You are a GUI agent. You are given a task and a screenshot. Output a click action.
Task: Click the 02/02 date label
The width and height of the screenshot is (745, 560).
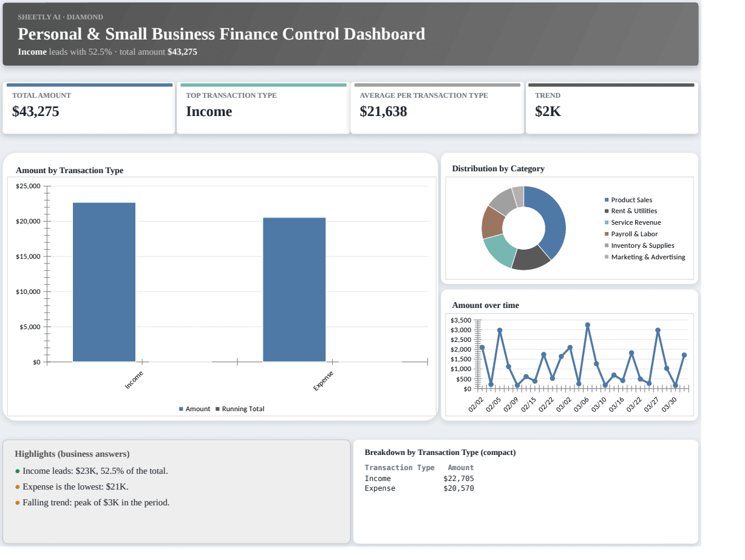point(476,405)
